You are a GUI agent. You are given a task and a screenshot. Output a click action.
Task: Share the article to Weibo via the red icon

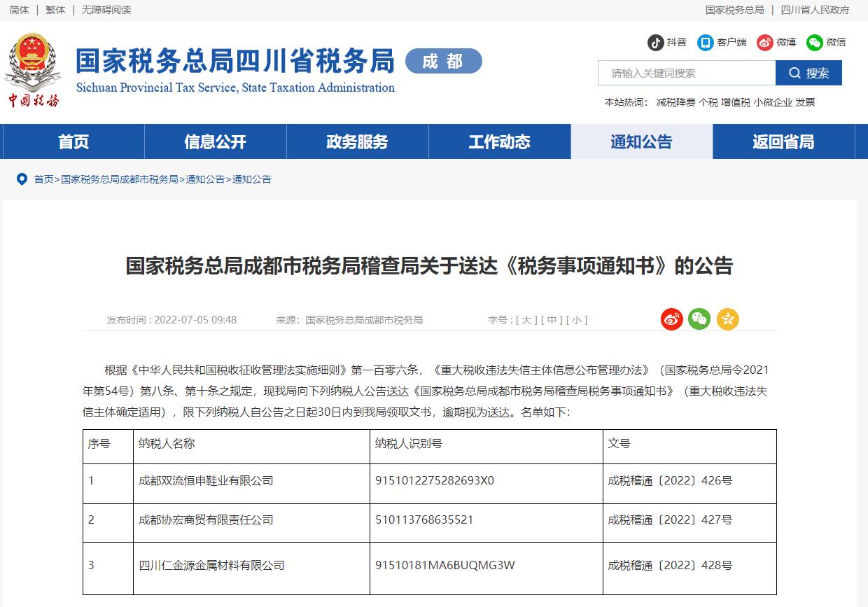[x=672, y=319]
